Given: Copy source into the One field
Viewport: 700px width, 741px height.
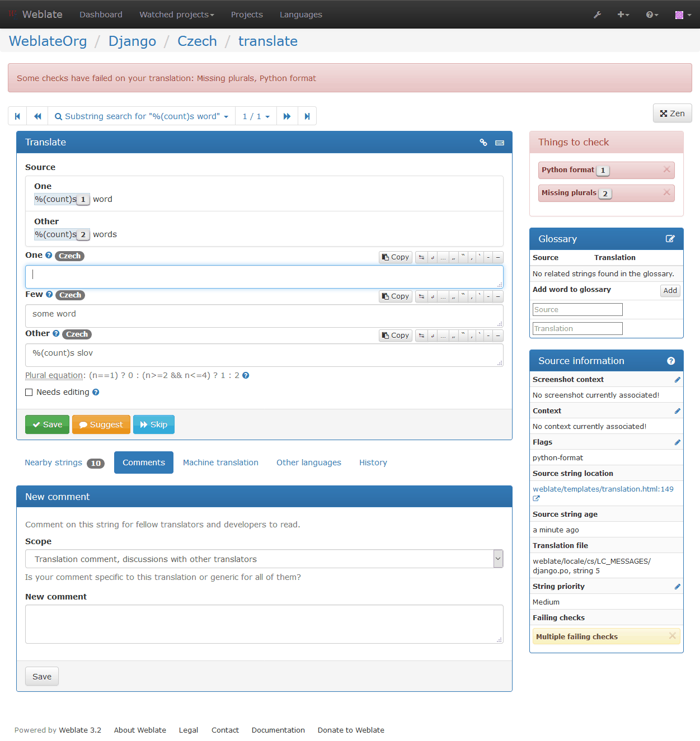Looking at the screenshot, I should (396, 257).
